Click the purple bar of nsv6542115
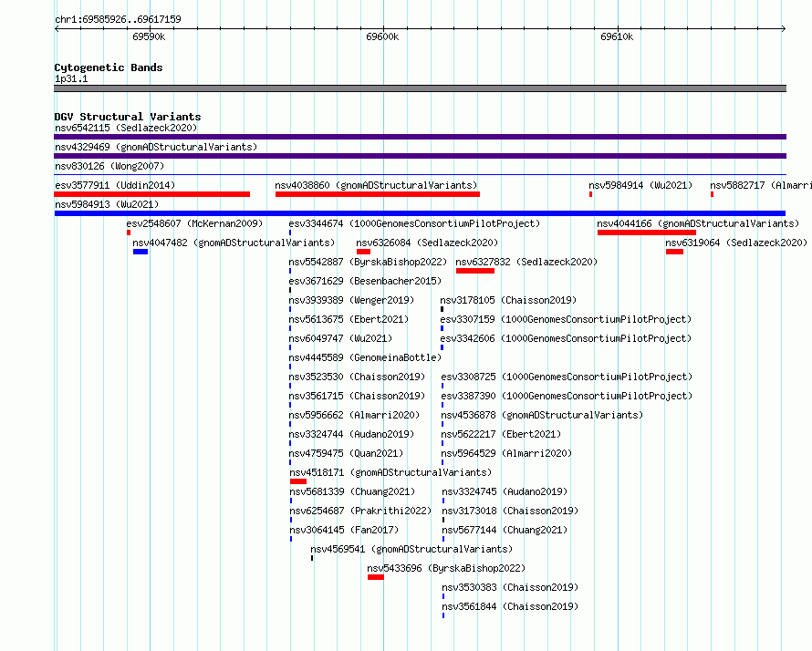The image size is (812, 651). point(420,137)
